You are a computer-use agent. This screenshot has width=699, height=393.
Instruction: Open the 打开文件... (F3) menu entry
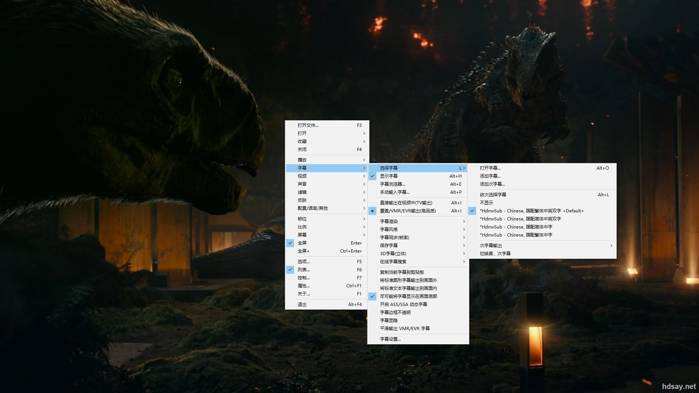point(327,125)
